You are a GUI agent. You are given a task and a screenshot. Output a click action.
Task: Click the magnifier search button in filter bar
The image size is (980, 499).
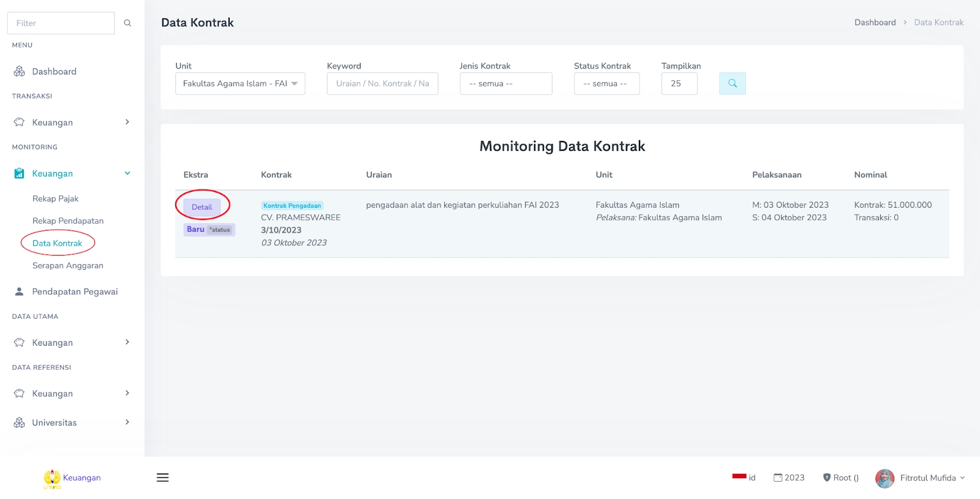pyautogui.click(x=732, y=83)
